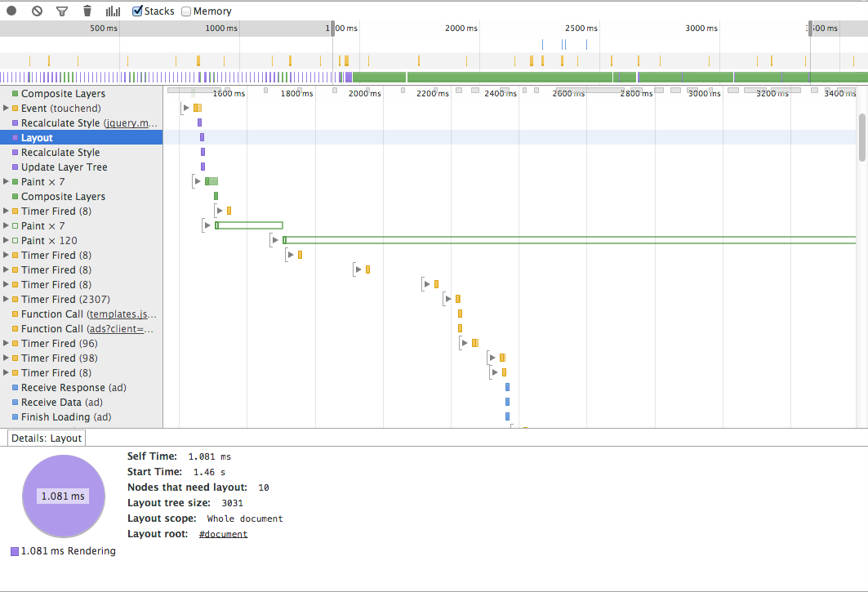Click the left overview window handle
Screen dimensions: 868x592
point(332,29)
